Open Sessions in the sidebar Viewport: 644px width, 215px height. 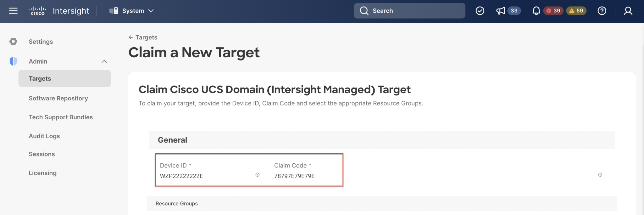point(42,154)
